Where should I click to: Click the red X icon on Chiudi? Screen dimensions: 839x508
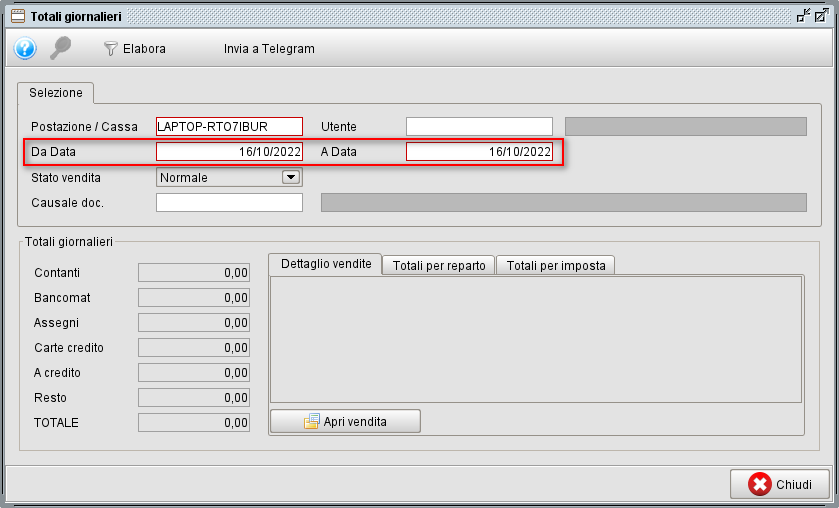tap(760, 484)
